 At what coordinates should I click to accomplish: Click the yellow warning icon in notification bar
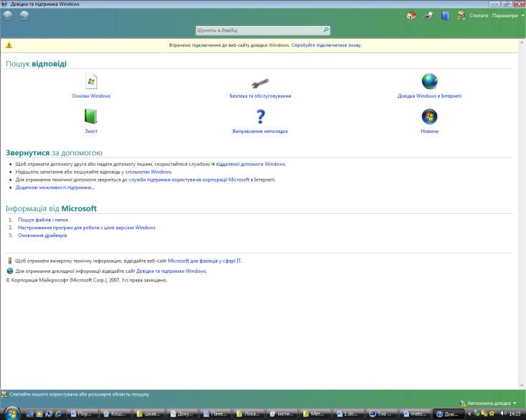pos(9,45)
